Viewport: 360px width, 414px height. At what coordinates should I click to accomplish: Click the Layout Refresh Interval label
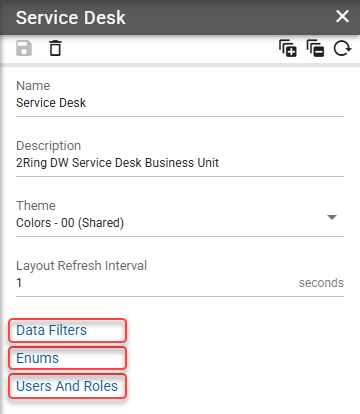(x=81, y=266)
